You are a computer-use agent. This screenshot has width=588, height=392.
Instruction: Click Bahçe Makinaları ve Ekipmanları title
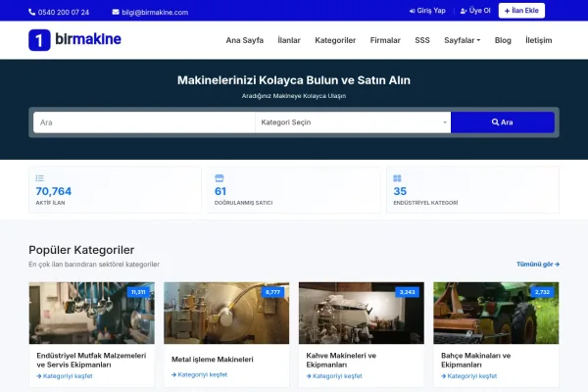[x=476, y=360]
